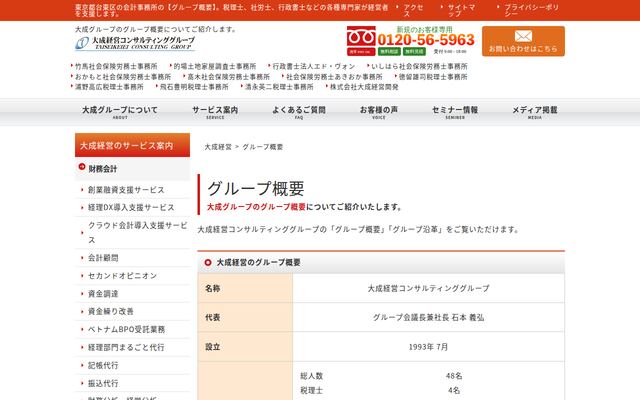Open the メディア掲載 menu

tap(535, 112)
